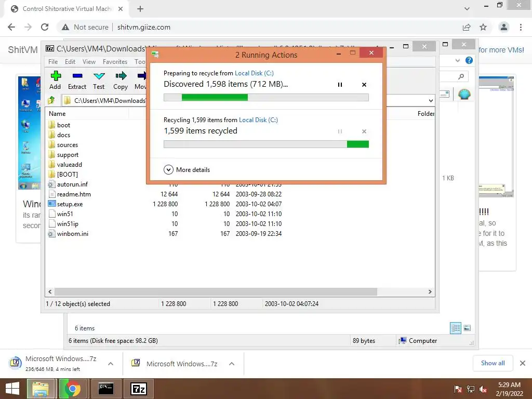The width and height of the screenshot is (532, 399).
Task: Select autorun.inf file
Action: [x=69, y=184]
